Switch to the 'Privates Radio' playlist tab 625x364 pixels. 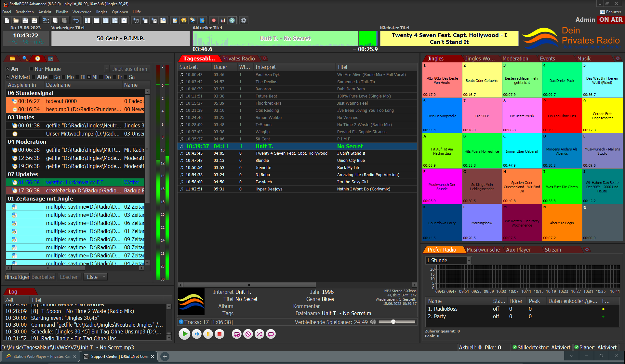click(x=238, y=58)
